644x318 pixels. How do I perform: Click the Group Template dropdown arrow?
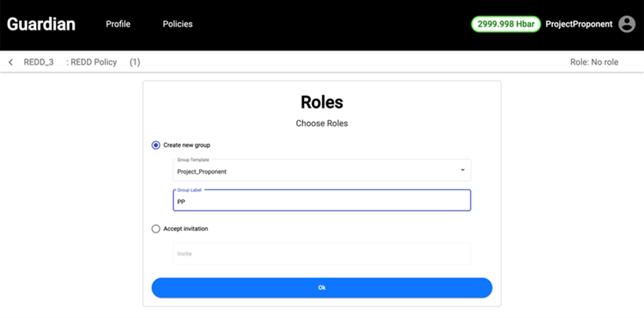click(462, 170)
